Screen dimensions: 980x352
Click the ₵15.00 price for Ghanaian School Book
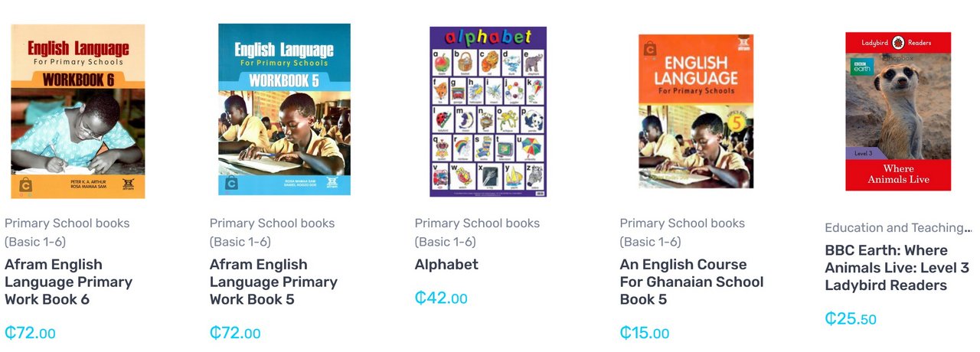pyautogui.click(x=645, y=333)
